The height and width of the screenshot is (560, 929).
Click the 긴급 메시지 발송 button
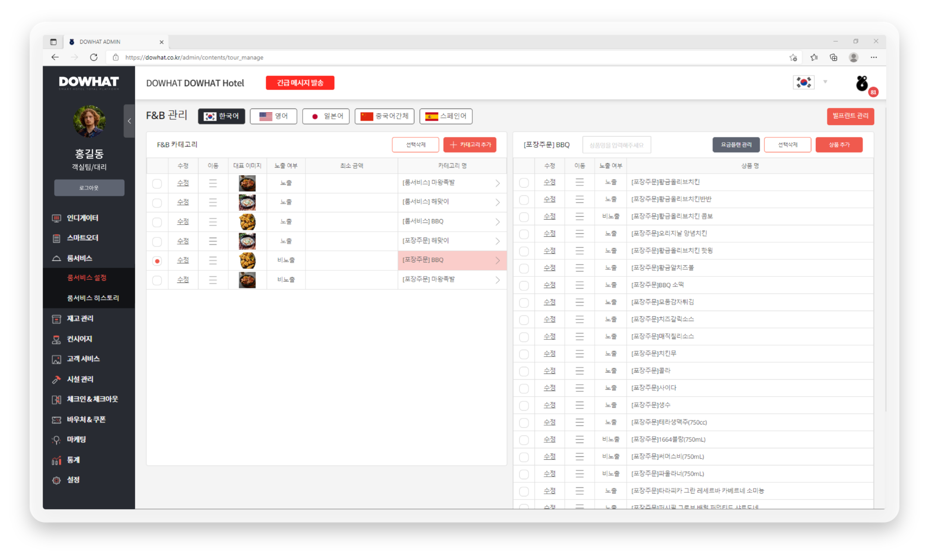[x=300, y=83]
